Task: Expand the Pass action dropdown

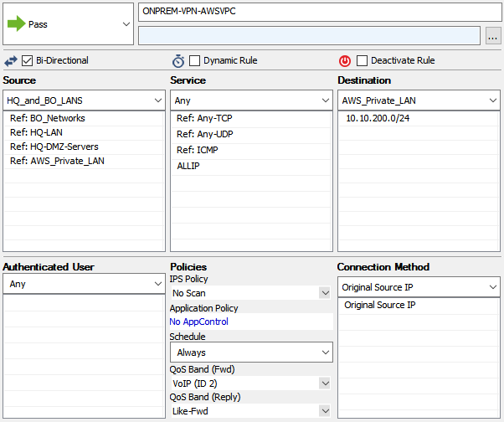Action: click(x=68, y=24)
